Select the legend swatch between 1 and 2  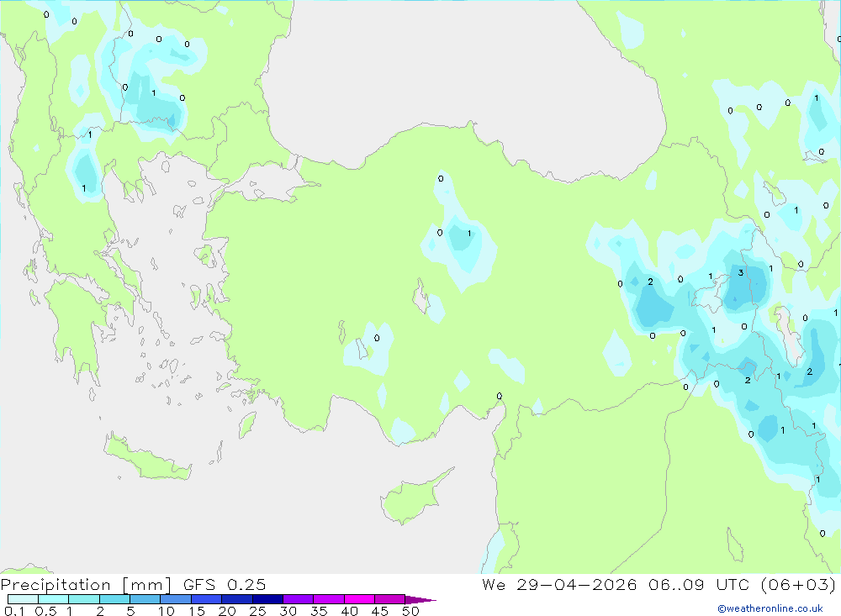point(84,599)
